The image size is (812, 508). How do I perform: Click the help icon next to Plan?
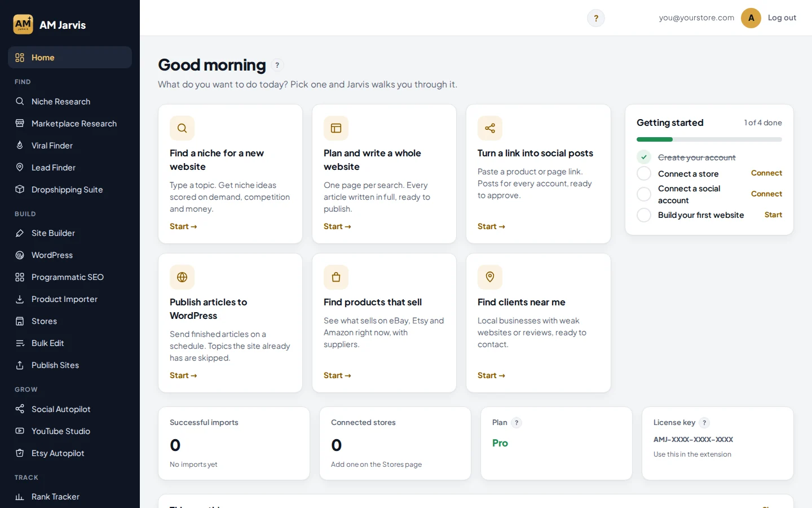click(x=517, y=423)
